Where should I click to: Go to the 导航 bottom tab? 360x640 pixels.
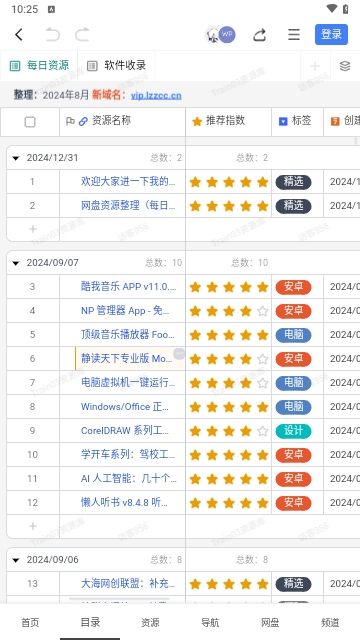pos(210,622)
